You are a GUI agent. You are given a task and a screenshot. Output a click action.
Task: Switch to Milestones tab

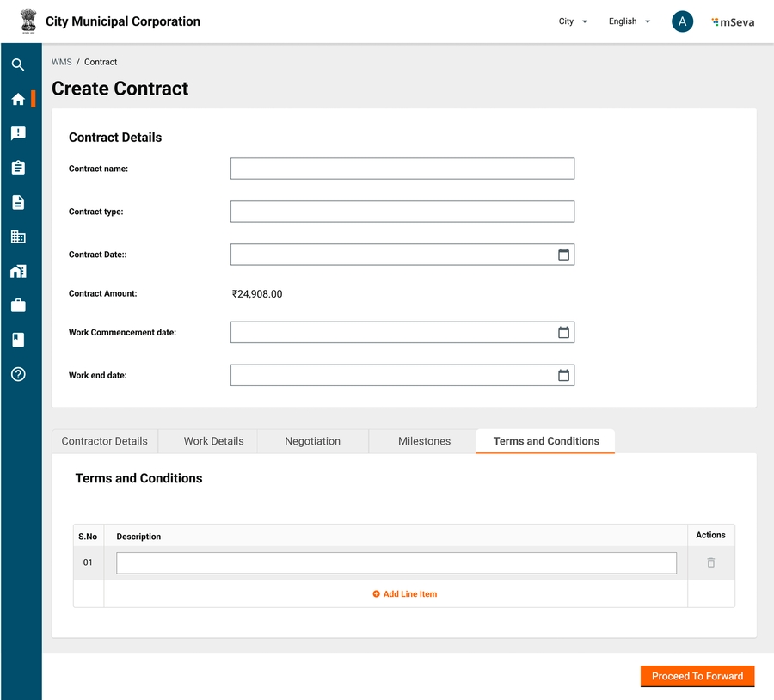pyautogui.click(x=424, y=441)
